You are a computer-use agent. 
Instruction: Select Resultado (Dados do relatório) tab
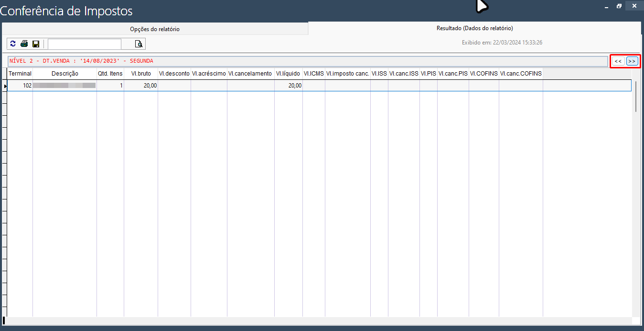(x=474, y=28)
